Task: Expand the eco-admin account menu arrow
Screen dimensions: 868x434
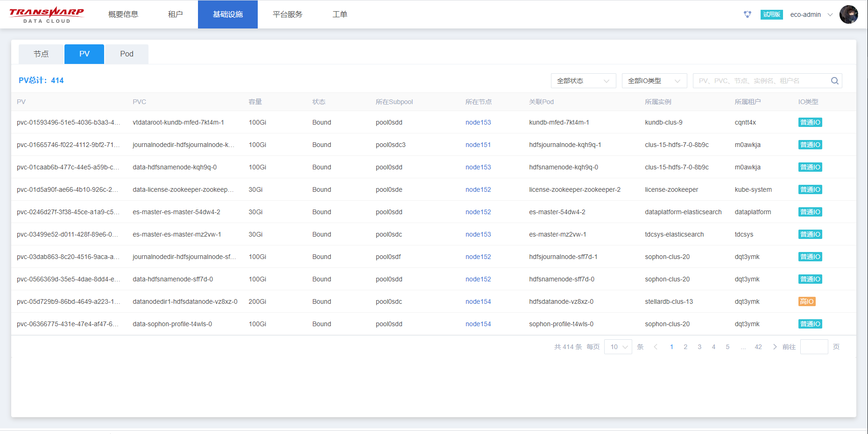Action: point(830,14)
